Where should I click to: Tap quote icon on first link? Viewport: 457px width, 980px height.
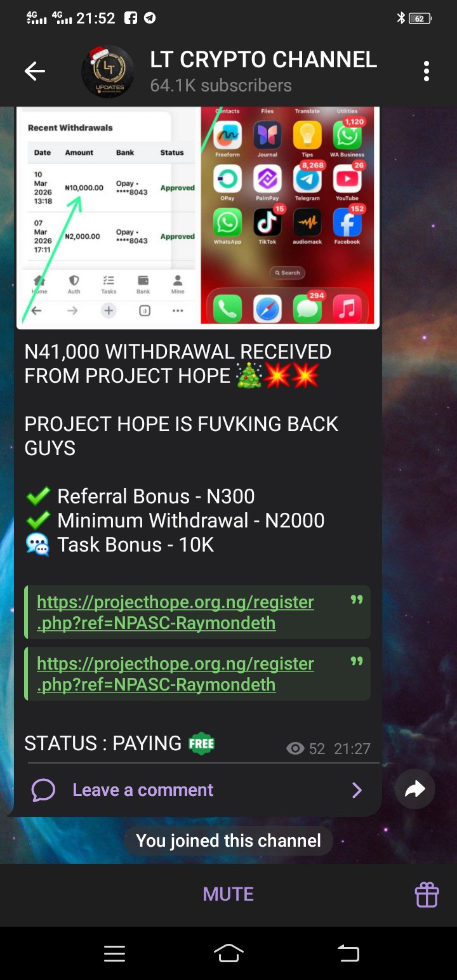[357, 600]
